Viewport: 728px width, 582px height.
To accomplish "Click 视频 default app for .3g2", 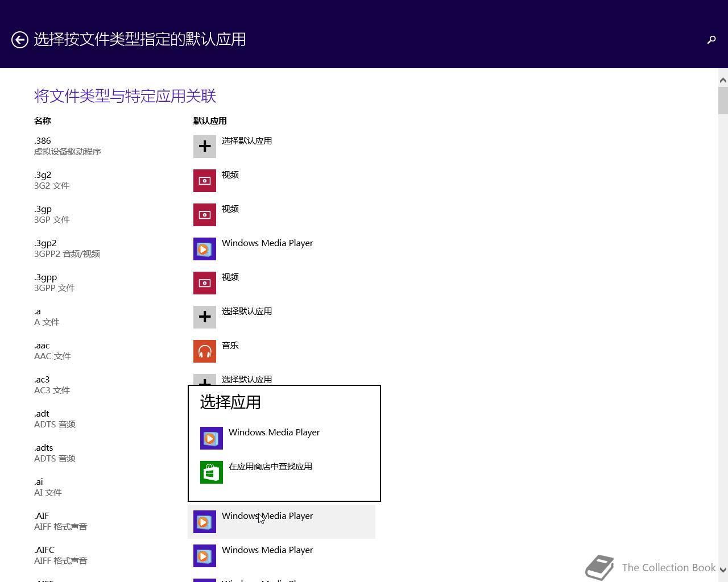I will click(230, 174).
